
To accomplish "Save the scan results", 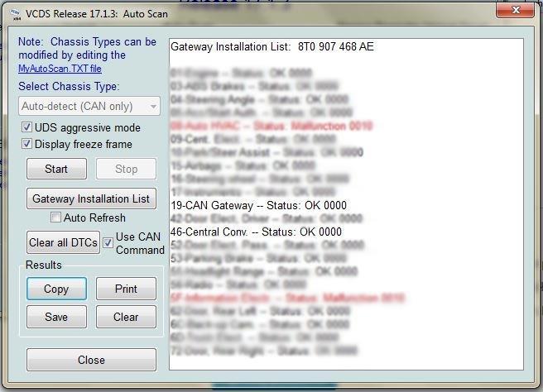I will 56,317.
